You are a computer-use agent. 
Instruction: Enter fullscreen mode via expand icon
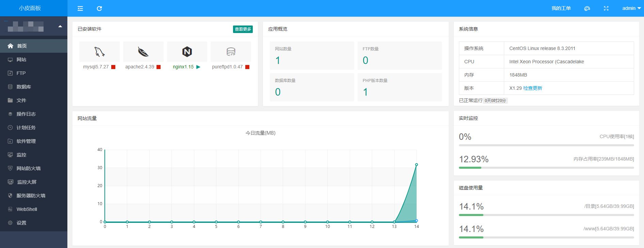[x=606, y=9]
